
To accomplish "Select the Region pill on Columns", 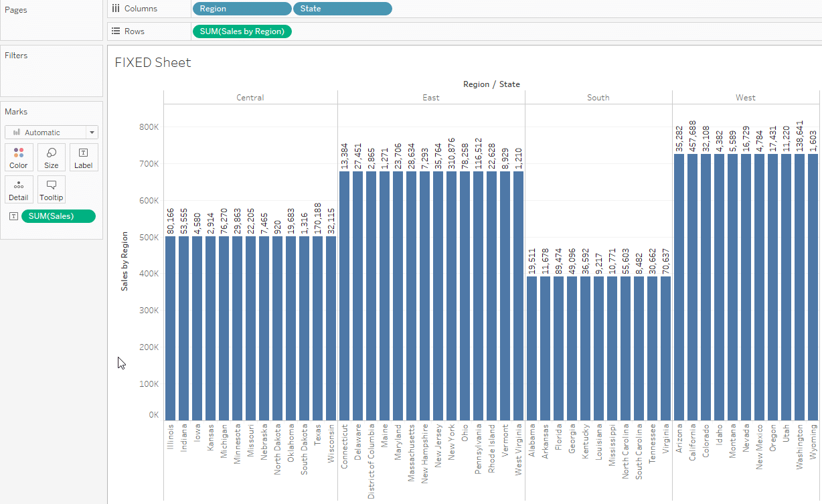I will [242, 8].
